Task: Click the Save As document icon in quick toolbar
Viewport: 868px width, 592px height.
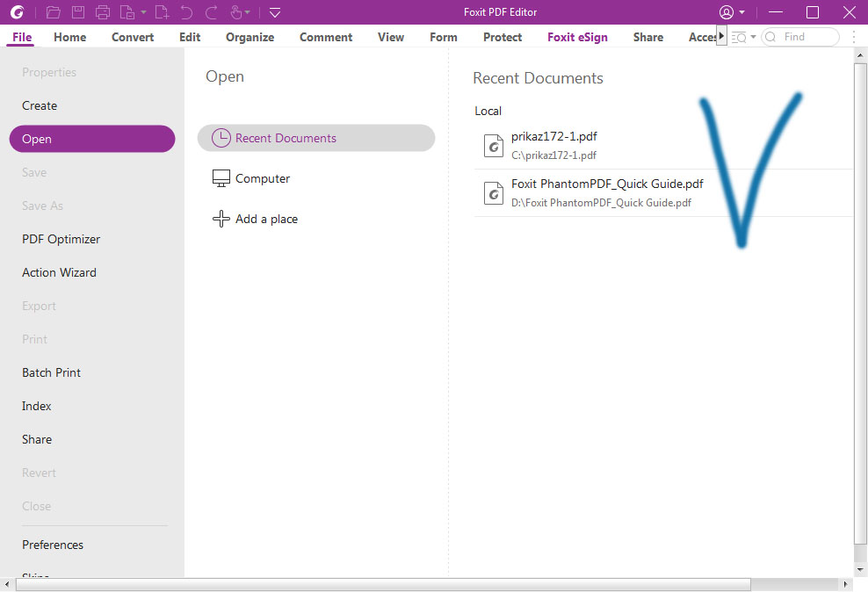Action: (x=127, y=11)
